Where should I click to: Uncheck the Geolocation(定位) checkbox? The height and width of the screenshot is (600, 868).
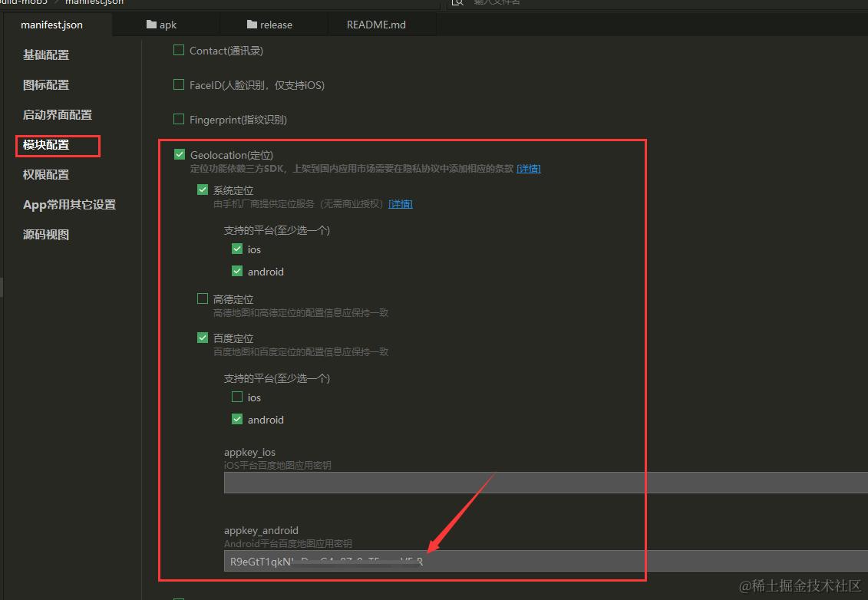point(180,154)
